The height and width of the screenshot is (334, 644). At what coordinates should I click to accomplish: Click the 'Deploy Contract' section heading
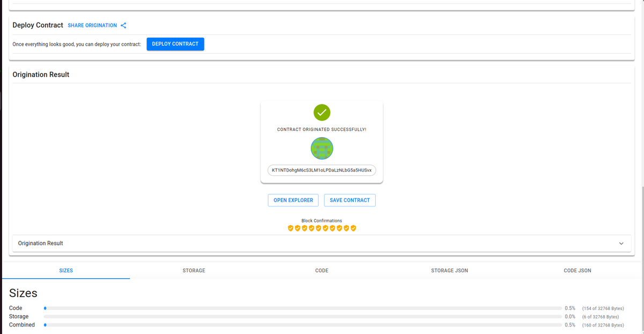38,25
